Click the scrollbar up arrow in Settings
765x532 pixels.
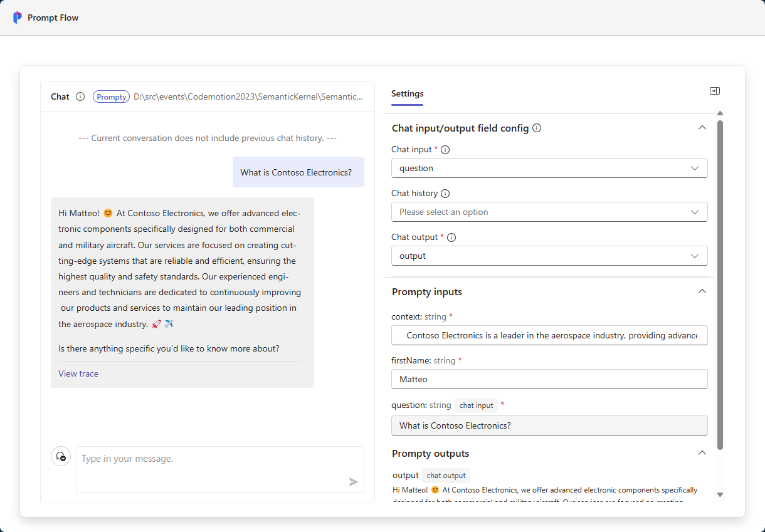click(x=720, y=113)
